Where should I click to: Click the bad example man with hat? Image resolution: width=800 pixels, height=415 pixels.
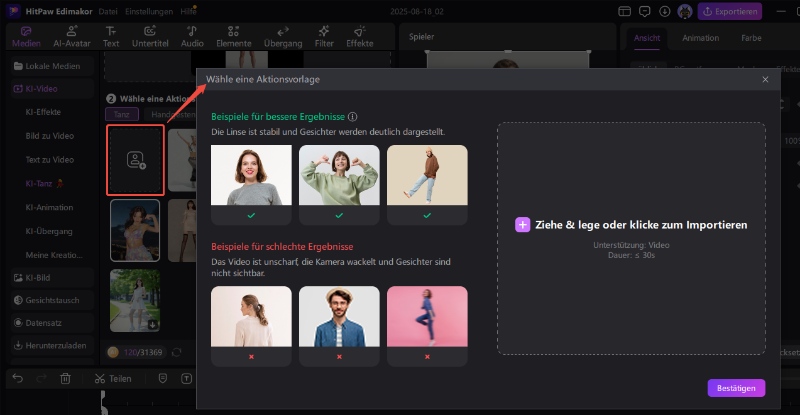(339, 316)
